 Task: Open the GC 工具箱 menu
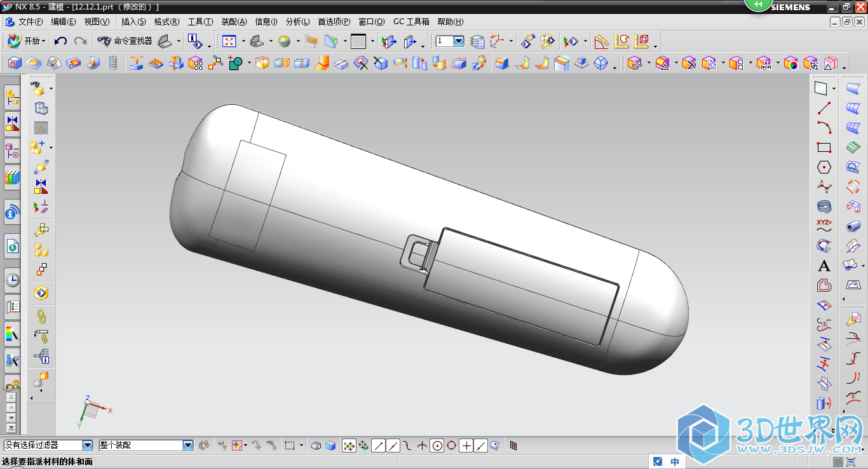coord(411,22)
